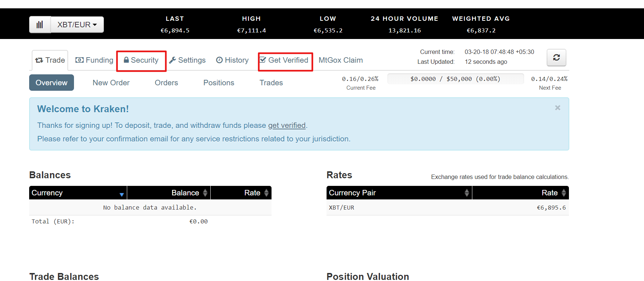Select the Overview sub-tab
The image size is (644, 281).
(x=51, y=83)
